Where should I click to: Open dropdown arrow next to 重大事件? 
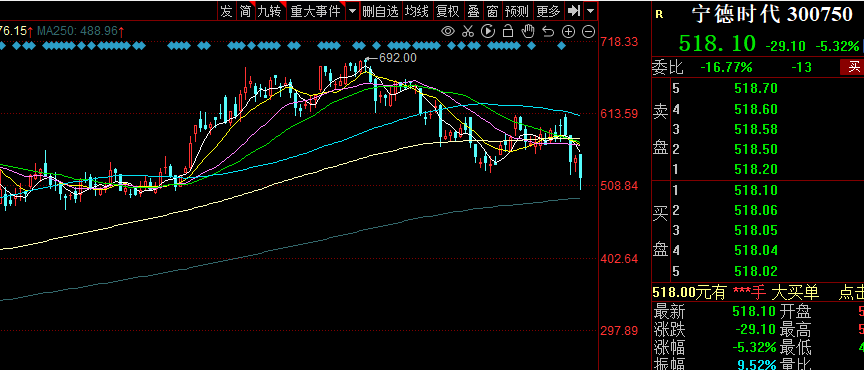pyautogui.click(x=352, y=10)
